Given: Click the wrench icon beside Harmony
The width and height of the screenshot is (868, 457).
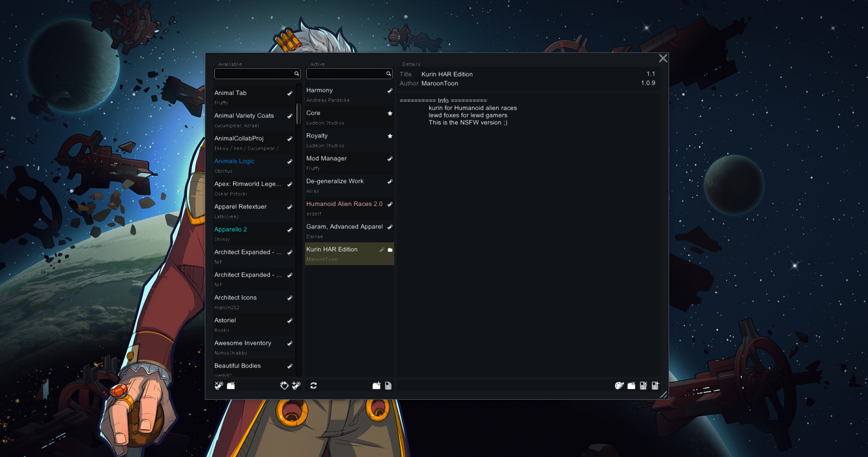Looking at the screenshot, I should 390,90.
